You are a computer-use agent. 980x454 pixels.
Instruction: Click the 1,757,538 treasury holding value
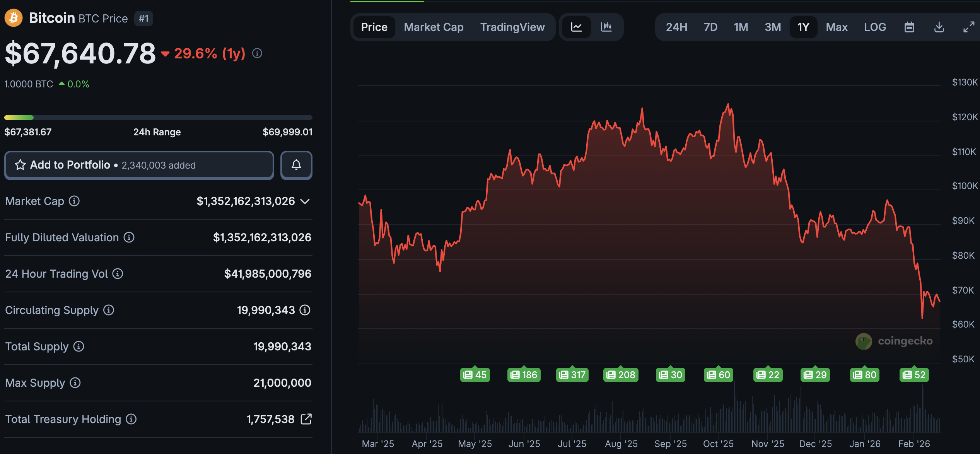[x=270, y=419]
